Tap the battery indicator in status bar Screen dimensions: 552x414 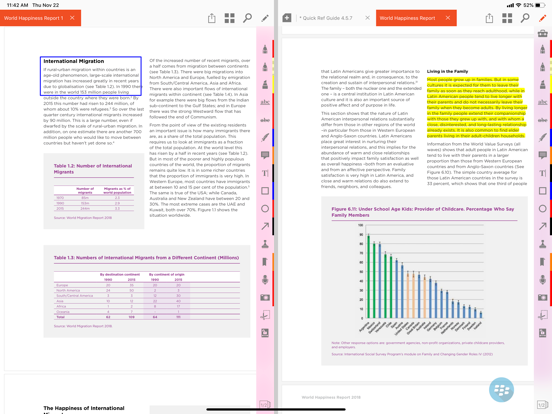tap(541, 5)
